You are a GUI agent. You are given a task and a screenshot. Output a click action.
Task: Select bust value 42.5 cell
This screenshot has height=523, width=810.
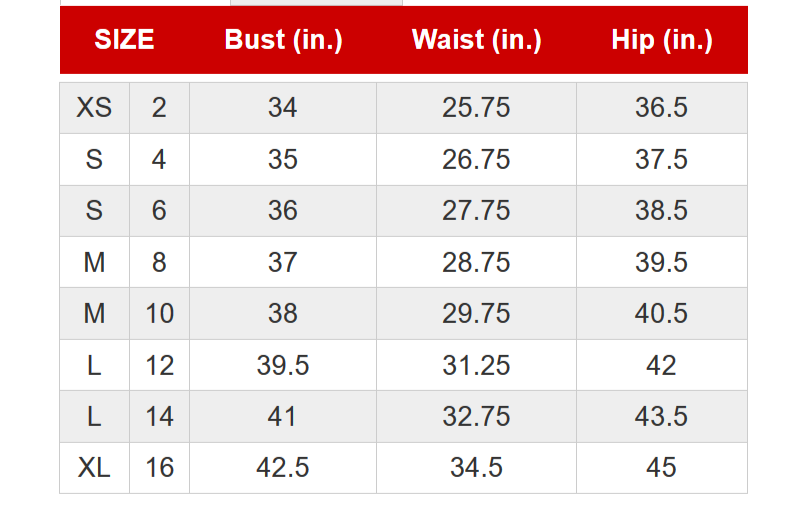pyautogui.click(x=283, y=468)
